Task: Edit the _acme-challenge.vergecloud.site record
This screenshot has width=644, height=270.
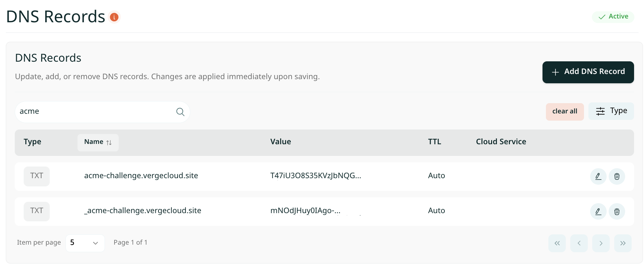Action: 598,211
